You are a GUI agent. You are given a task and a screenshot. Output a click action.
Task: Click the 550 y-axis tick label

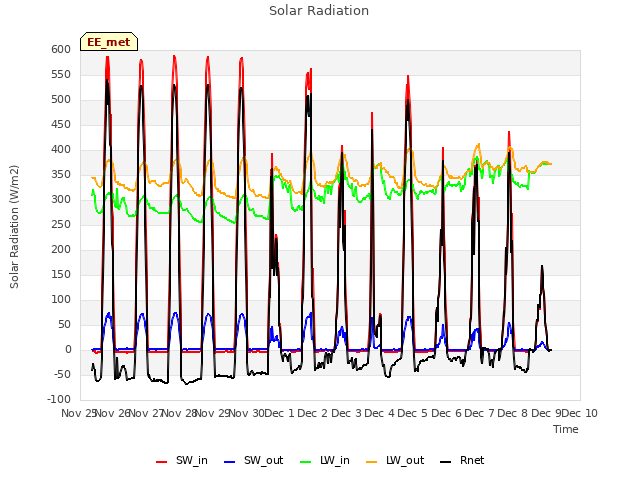[61, 74]
